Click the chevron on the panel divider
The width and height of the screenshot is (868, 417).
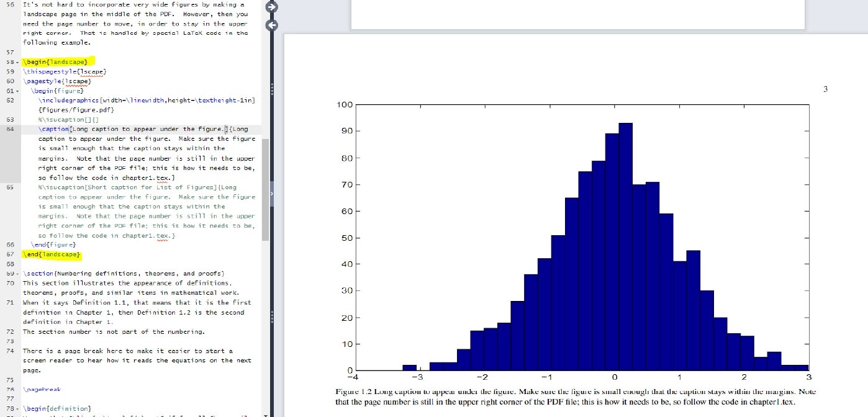coord(271,194)
